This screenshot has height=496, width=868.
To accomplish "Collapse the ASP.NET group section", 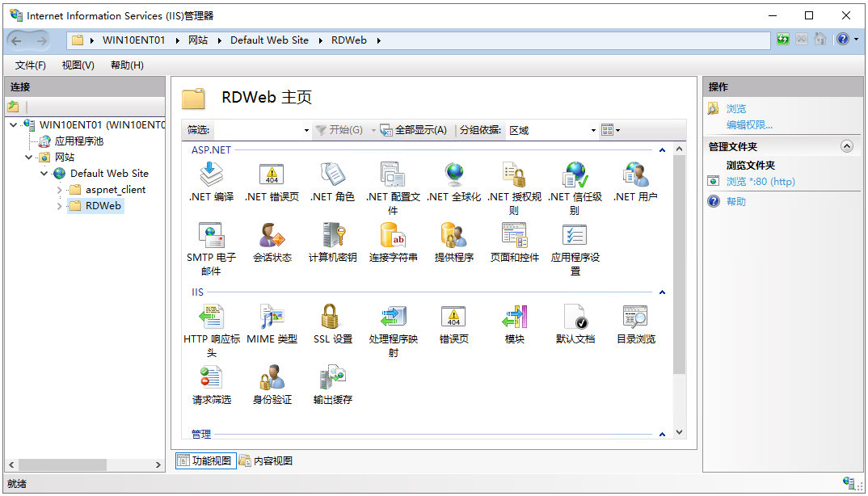I will [662, 150].
